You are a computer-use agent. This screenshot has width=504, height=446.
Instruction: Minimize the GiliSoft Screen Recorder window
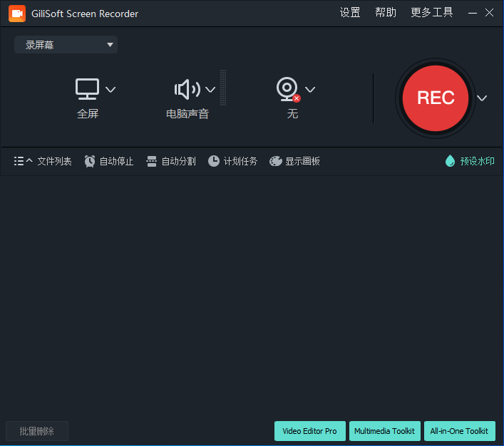[x=472, y=13]
